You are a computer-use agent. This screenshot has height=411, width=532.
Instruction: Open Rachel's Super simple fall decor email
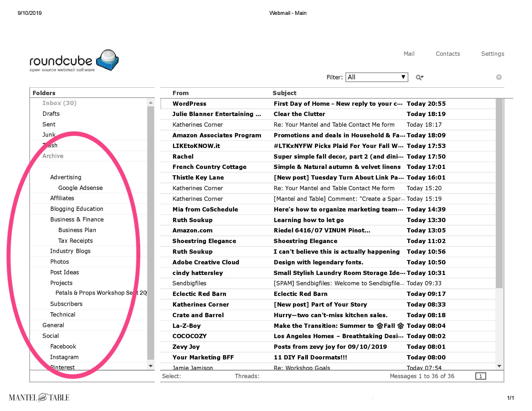point(328,157)
